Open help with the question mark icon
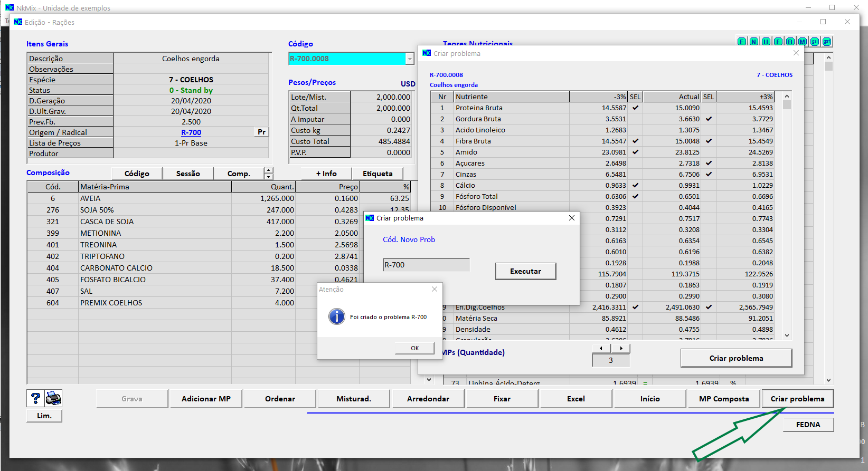The height and width of the screenshot is (471, 868). 35,398
